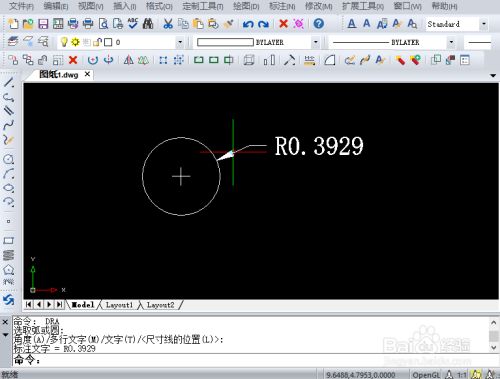Screen dimensions: 500x379
Task: Click the Rotate icon in the modify toolbar
Action: (93, 60)
